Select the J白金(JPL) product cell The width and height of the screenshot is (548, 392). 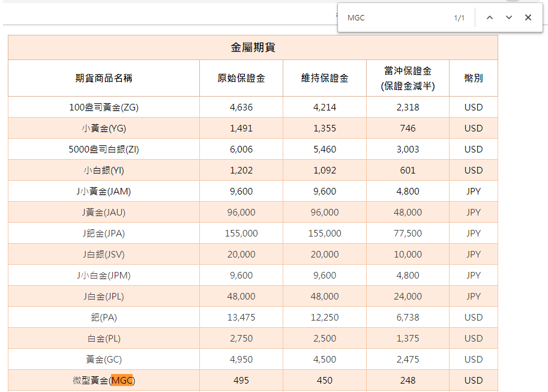(x=104, y=296)
